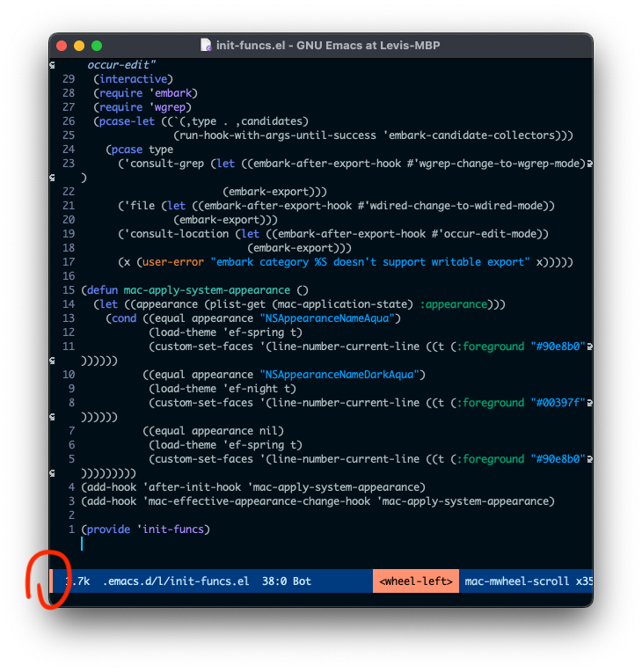The height and width of the screenshot is (672, 642).
Task: Click the "NSAppearanceNameAqua" string
Action: 327,318
